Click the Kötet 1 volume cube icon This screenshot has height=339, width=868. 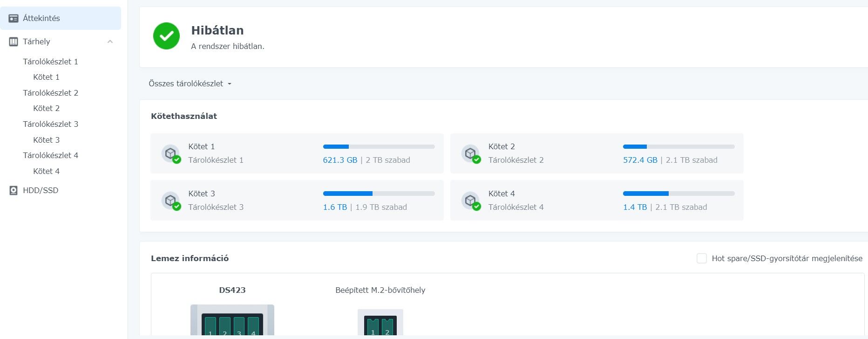[x=171, y=153]
